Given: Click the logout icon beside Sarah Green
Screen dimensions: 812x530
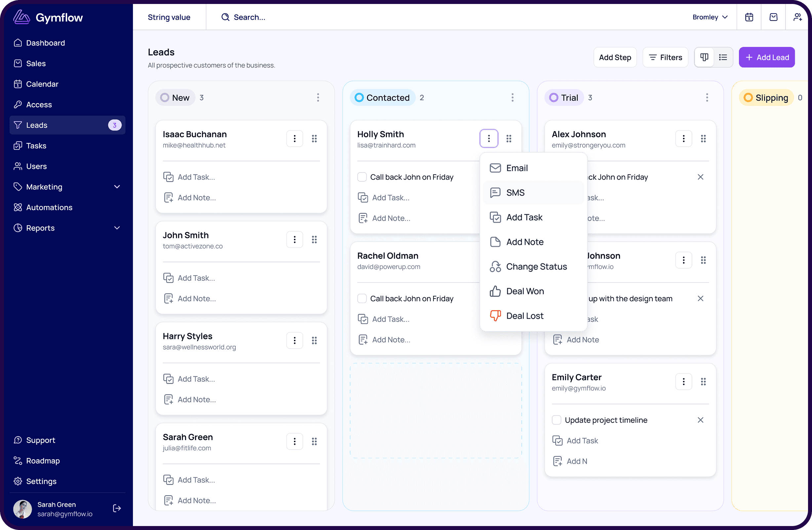Looking at the screenshot, I should point(117,508).
